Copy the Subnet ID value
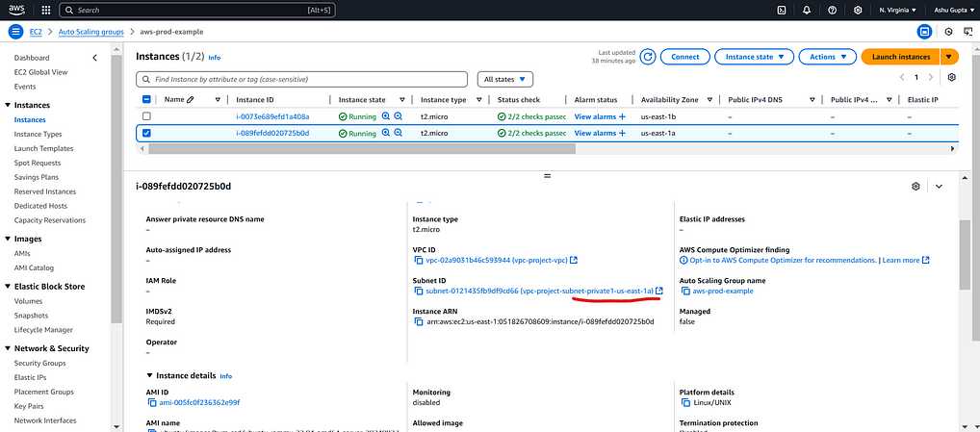The image size is (980, 432). point(419,291)
